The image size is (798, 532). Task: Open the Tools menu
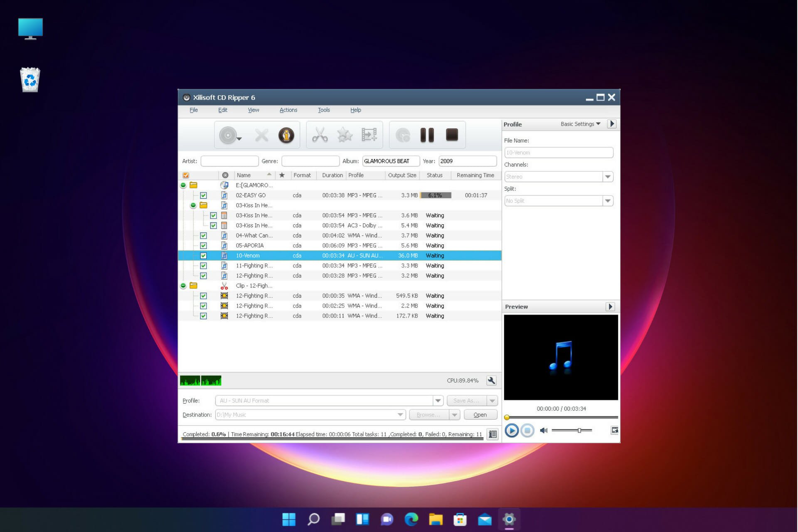324,110
